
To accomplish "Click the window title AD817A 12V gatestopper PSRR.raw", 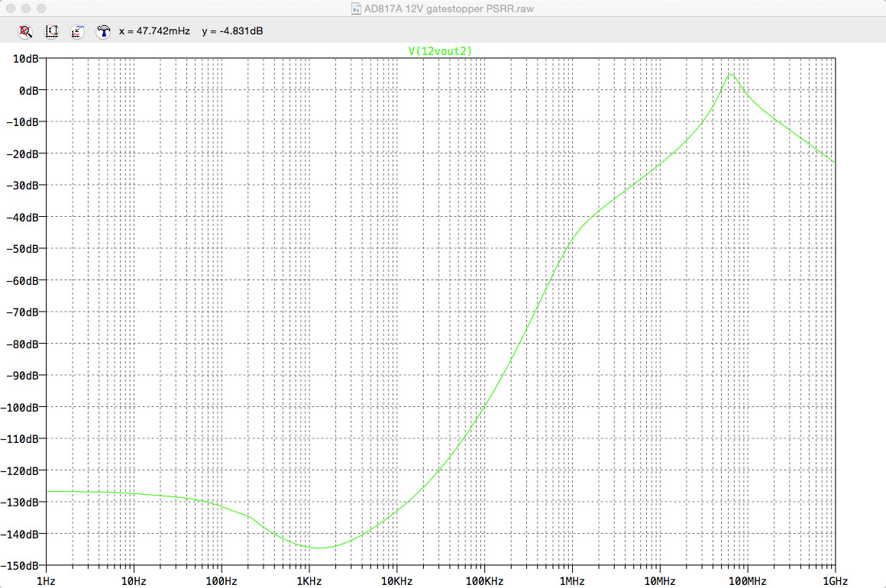I will tap(448, 8).
